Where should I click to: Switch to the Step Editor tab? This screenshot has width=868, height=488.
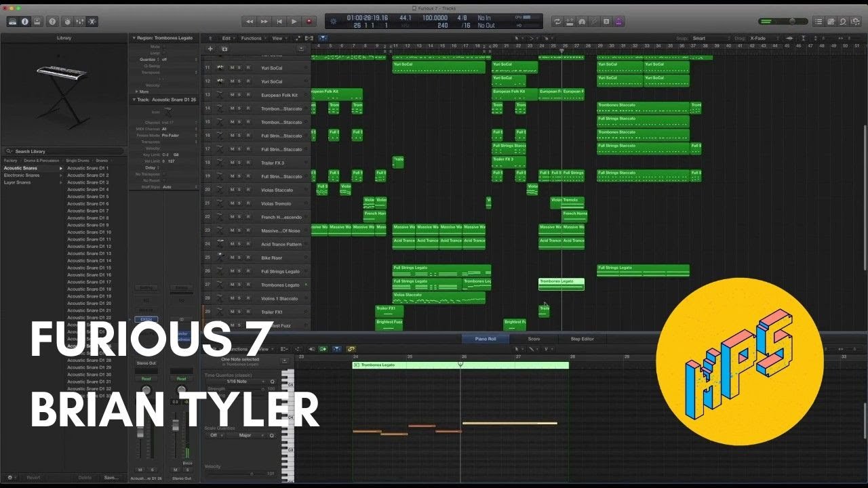pos(583,339)
